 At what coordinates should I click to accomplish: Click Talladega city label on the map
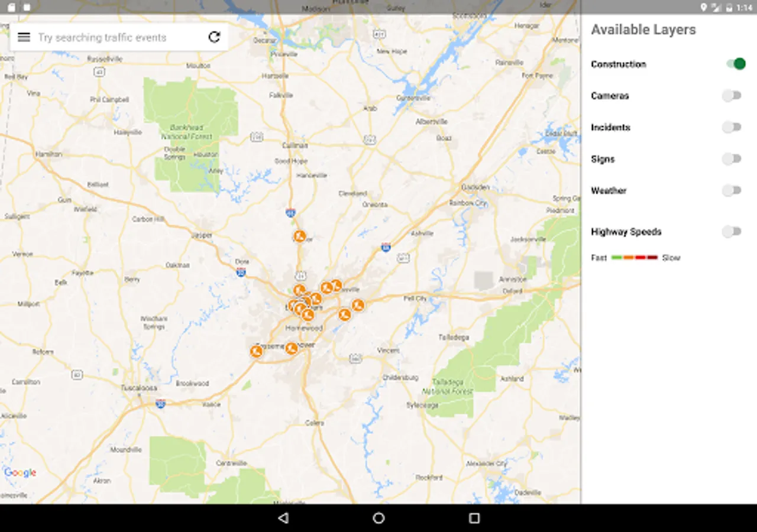[454, 337]
